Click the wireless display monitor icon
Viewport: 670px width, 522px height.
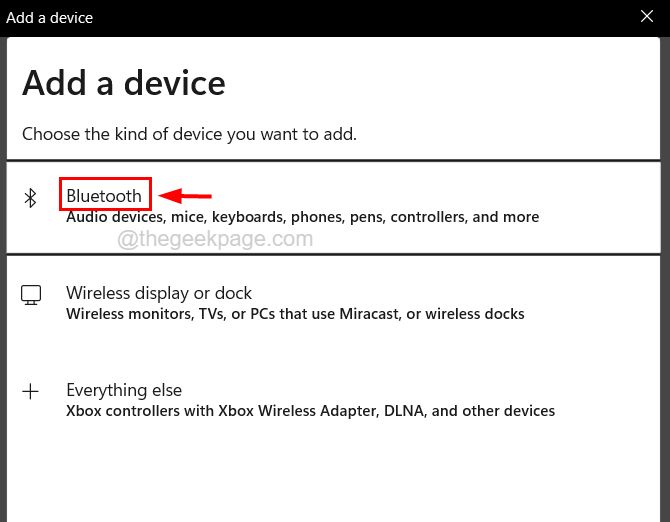(x=31, y=295)
